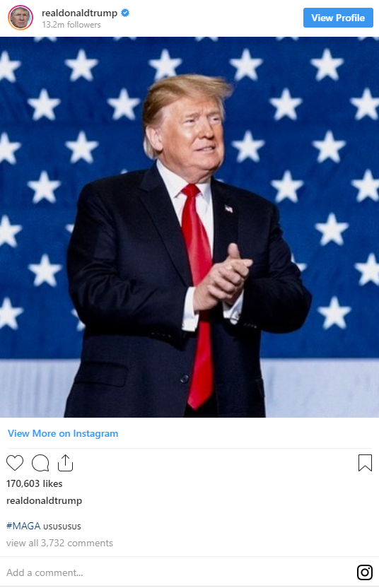The image size is (379, 588).
Task: Like the post with the heart icon
Action: click(x=15, y=463)
